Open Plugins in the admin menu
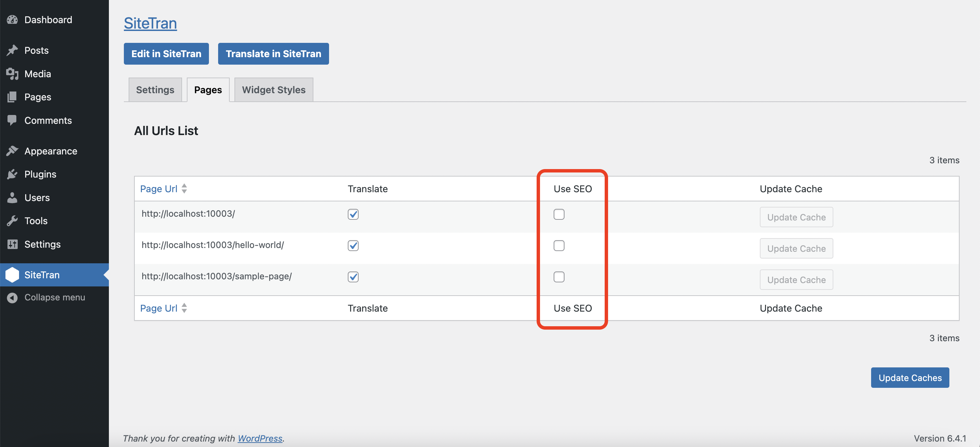 click(x=54, y=174)
